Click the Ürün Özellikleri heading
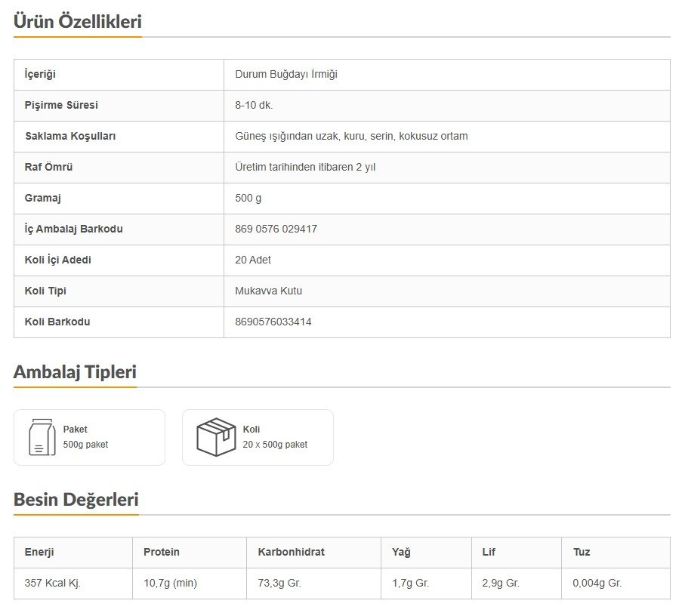682x616 pixels. click(x=78, y=22)
